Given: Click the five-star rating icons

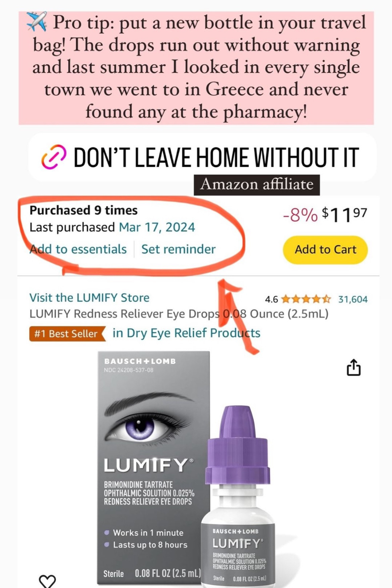Looking at the screenshot, I should [x=306, y=299].
